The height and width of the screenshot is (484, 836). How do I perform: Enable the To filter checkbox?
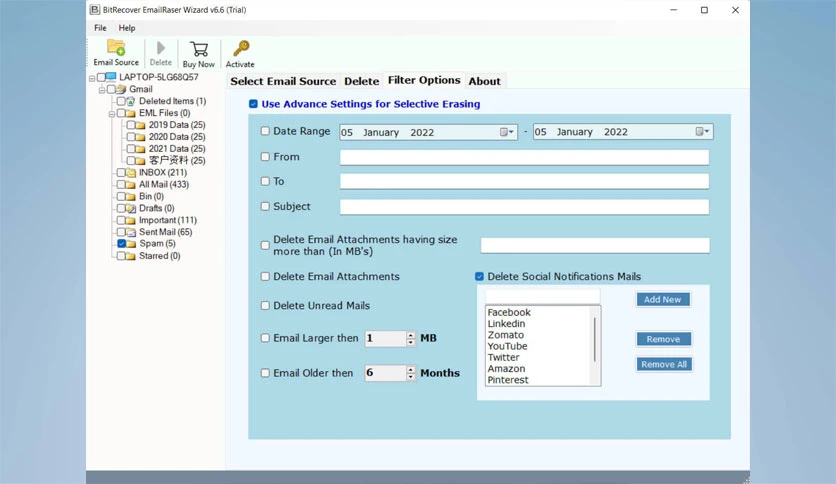265,181
